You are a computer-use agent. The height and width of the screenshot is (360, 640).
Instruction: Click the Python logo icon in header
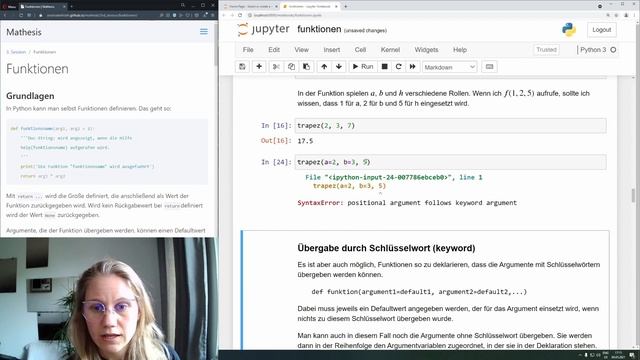(x=569, y=29)
